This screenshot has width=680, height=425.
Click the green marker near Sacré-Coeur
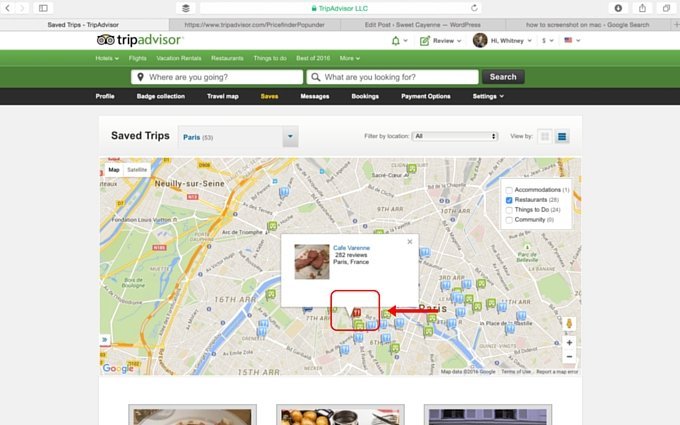[412, 168]
